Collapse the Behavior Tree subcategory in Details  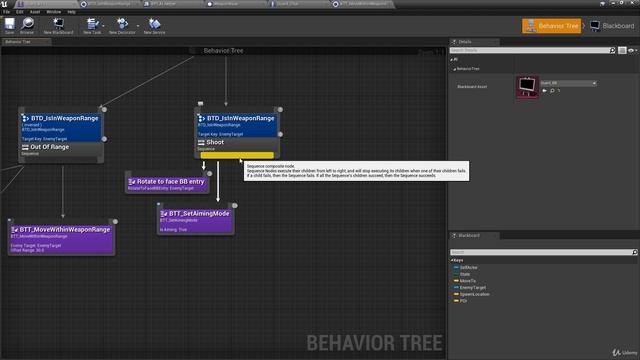tap(454, 69)
